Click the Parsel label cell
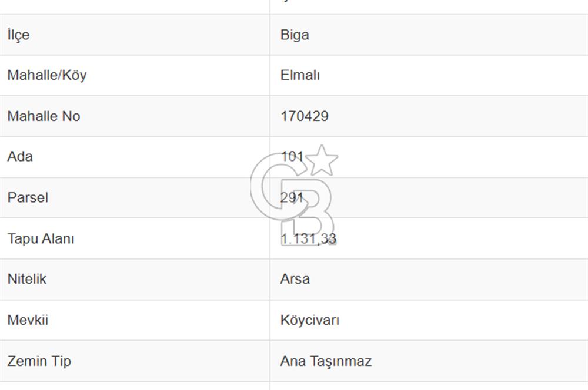 pos(135,197)
